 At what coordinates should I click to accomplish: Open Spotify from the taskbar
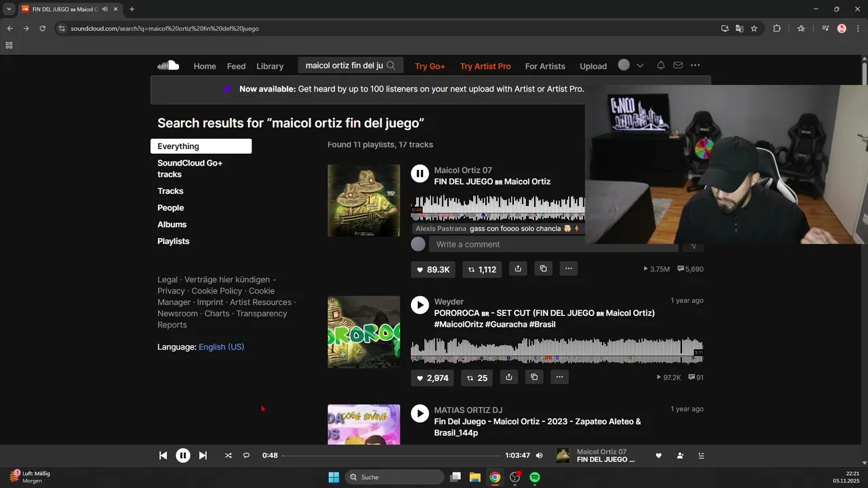coord(535,477)
